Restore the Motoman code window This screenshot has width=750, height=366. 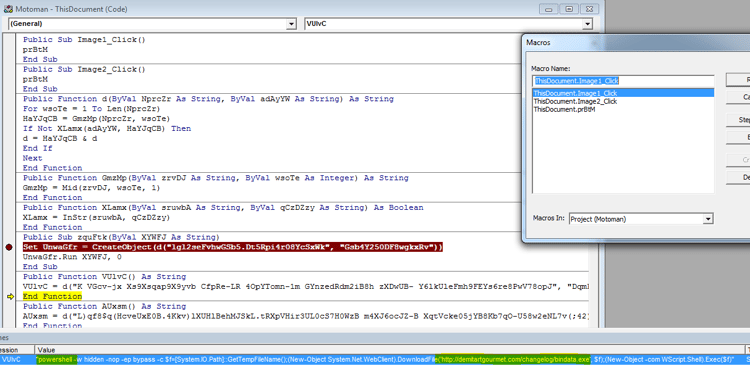click(569, 9)
